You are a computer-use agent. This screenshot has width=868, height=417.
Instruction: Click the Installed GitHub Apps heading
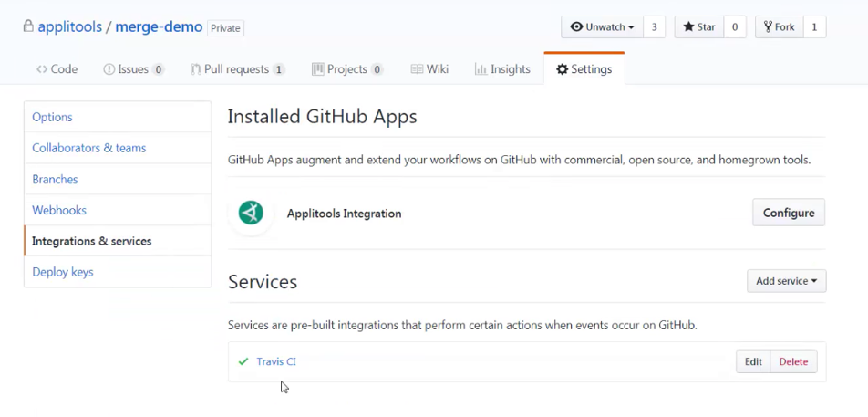[x=322, y=116]
